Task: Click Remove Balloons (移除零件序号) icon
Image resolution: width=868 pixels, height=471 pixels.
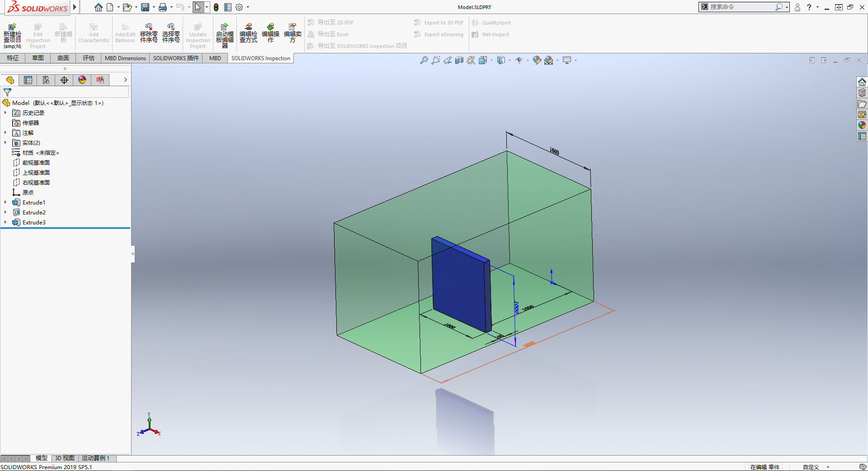Action: (x=149, y=33)
